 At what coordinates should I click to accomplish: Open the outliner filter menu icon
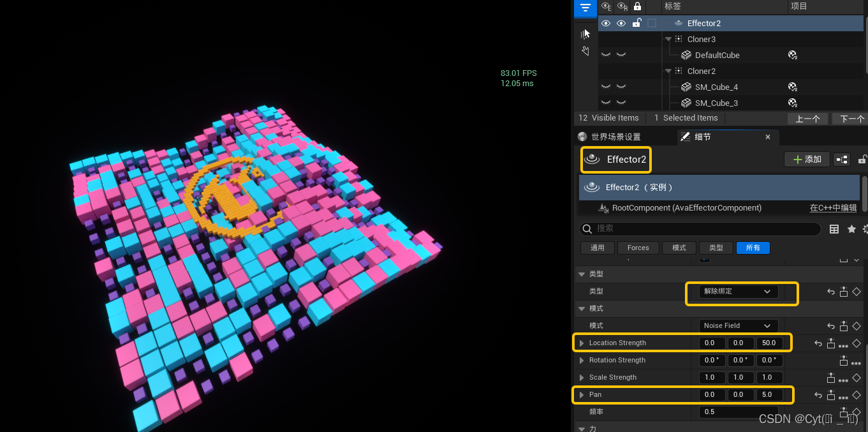click(x=585, y=7)
